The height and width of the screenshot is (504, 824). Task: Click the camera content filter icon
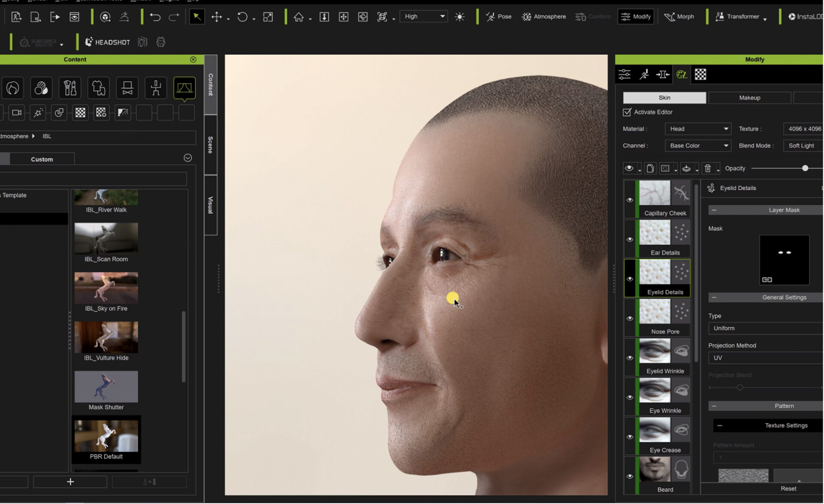pyautogui.click(x=17, y=112)
